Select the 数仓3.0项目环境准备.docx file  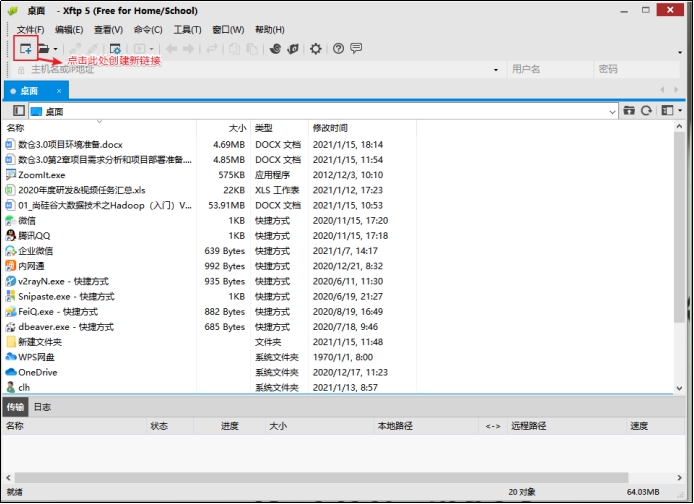(70, 145)
